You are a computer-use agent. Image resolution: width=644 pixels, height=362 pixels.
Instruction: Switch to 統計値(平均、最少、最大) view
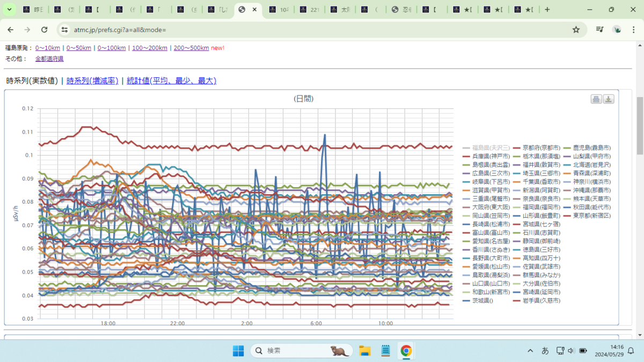tap(171, 81)
